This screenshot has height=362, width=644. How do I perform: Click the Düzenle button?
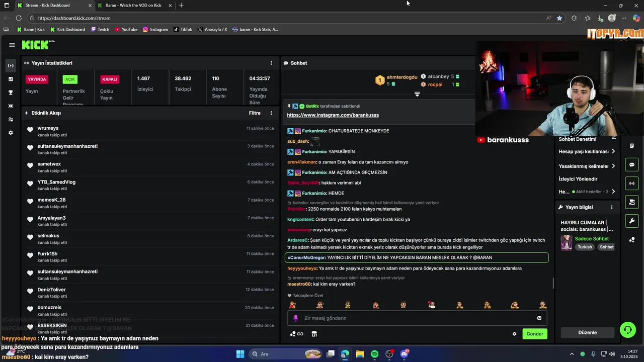[588, 332]
